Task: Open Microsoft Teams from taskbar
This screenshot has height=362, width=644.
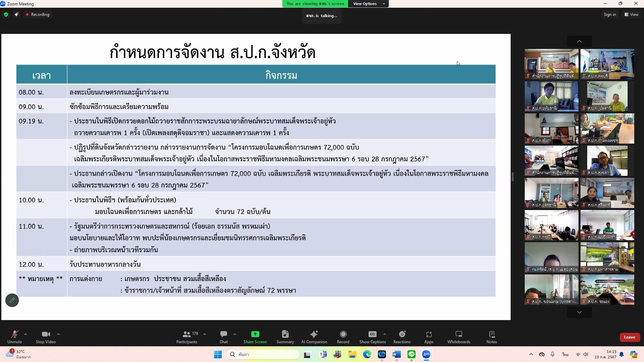Action: tap(323, 354)
